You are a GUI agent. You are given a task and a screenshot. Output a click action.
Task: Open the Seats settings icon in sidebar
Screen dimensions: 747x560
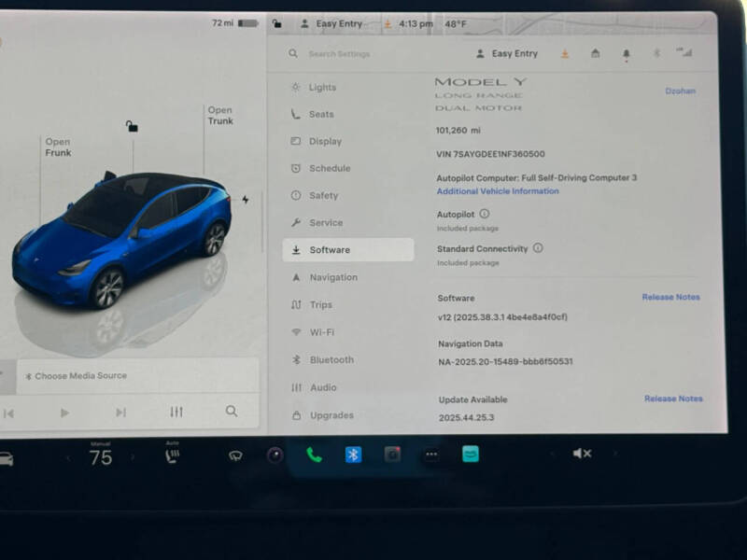tap(294, 114)
